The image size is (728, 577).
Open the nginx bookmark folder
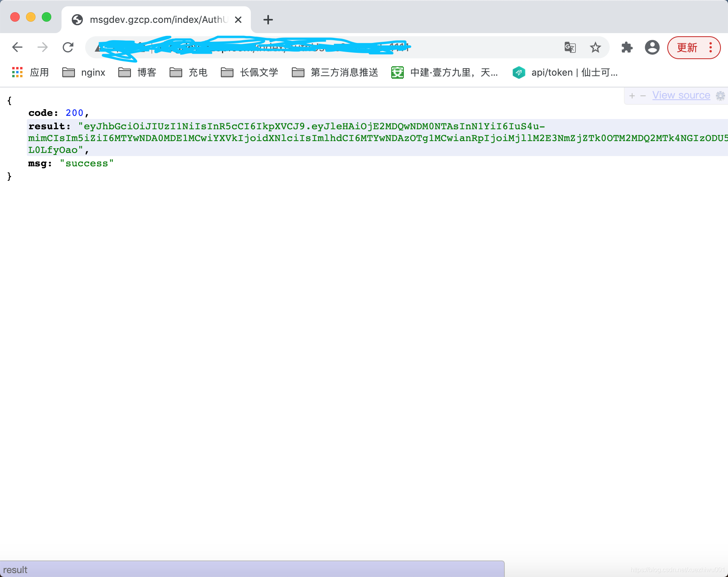pyautogui.click(x=84, y=73)
